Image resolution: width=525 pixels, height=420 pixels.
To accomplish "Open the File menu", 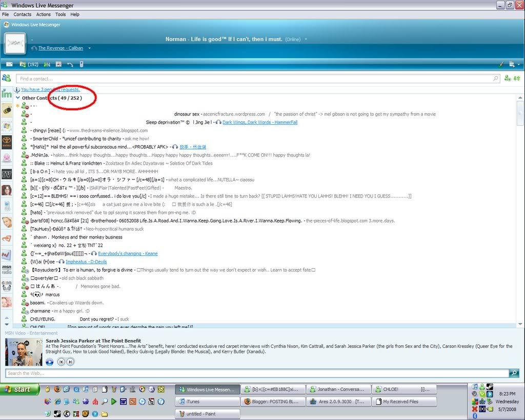I will tap(5, 14).
